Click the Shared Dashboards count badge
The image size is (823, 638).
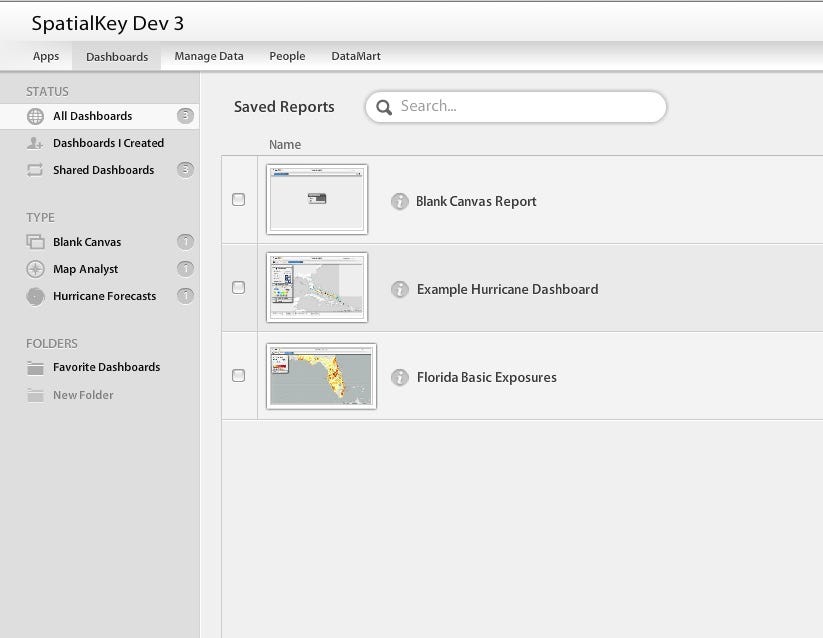coord(185,169)
